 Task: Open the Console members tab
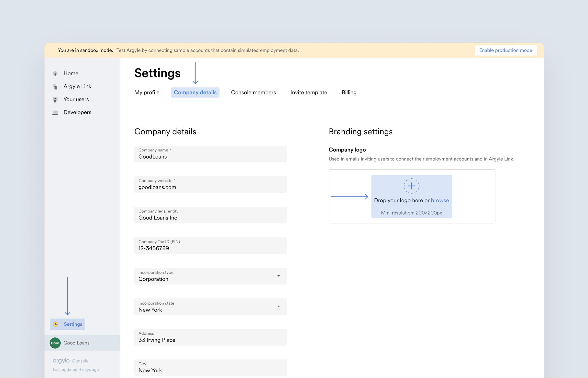[x=253, y=92]
